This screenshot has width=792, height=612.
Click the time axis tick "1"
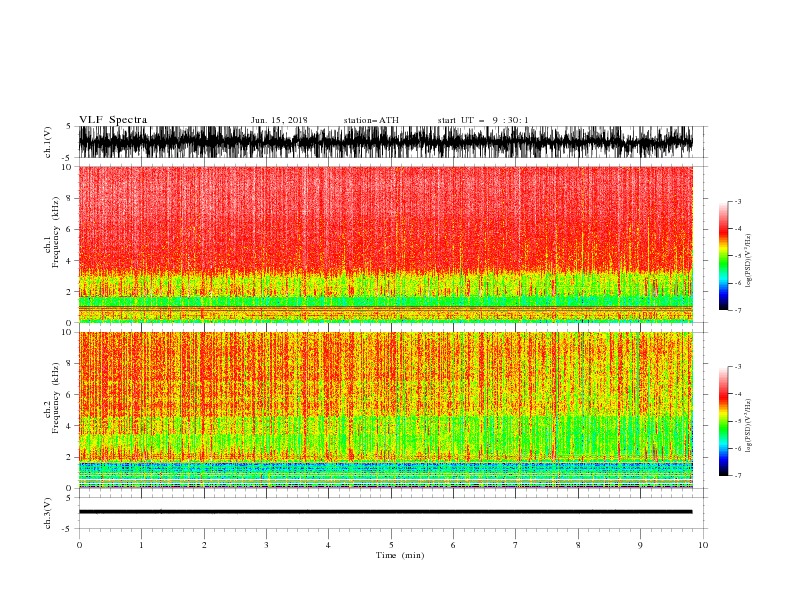(x=141, y=545)
